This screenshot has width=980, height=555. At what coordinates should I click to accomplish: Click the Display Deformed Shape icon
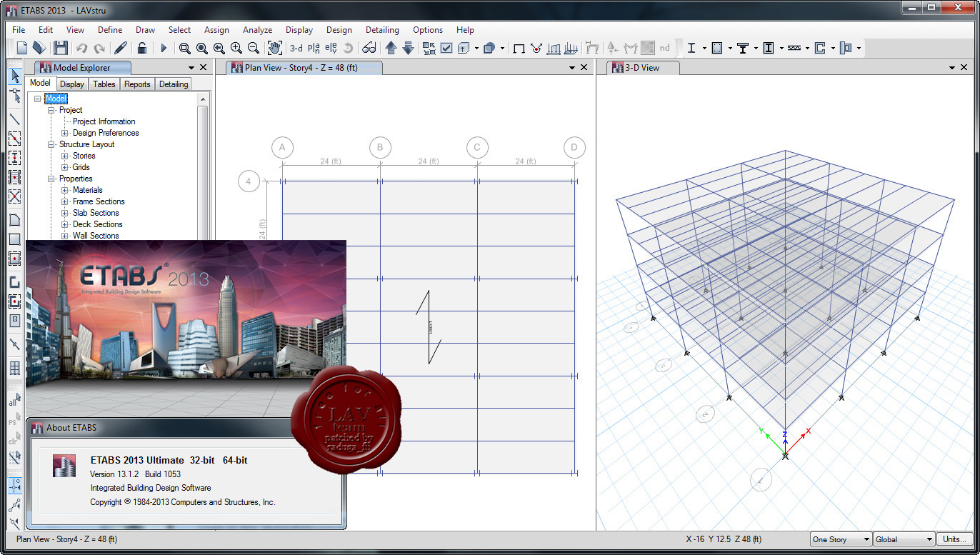coord(536,48)
